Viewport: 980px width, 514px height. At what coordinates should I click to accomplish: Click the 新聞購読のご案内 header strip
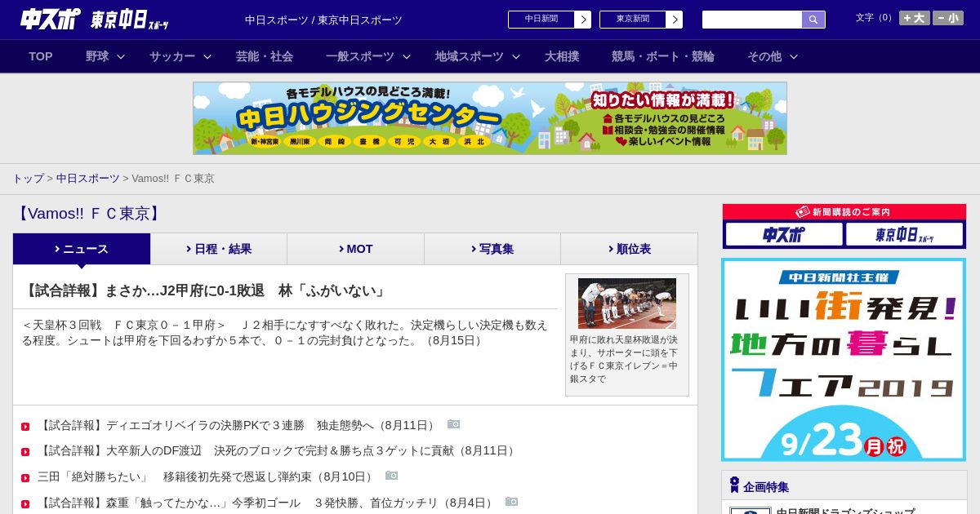pyautogui.click(x=844, y=211)
